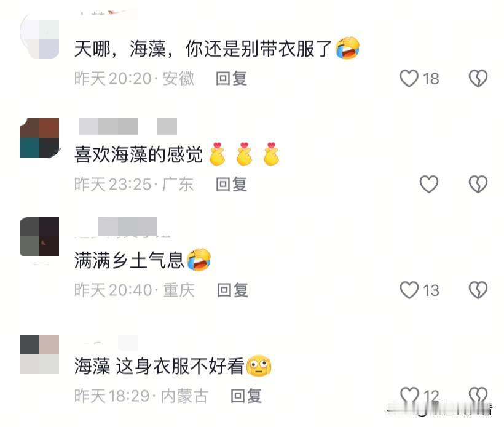Screen dimensions: 504x427
Task: Open avatar of the 喜欢海藻的感觉 commenter
Action: pyautogui.click(x=39, y=138)
